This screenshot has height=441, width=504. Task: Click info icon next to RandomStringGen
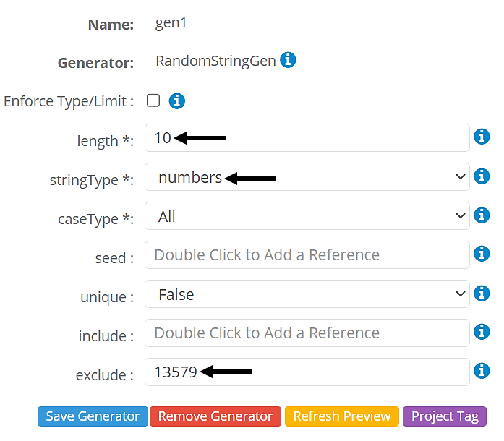click(288, 61)
